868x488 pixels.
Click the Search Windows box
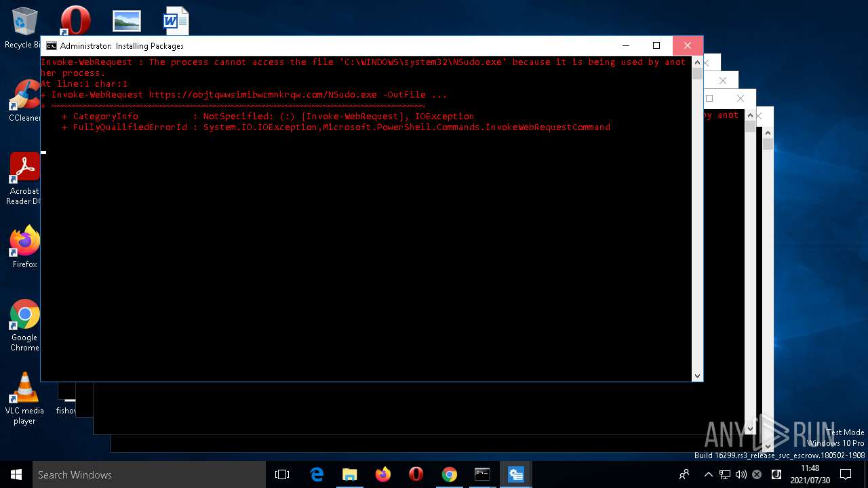pos(149,474)
